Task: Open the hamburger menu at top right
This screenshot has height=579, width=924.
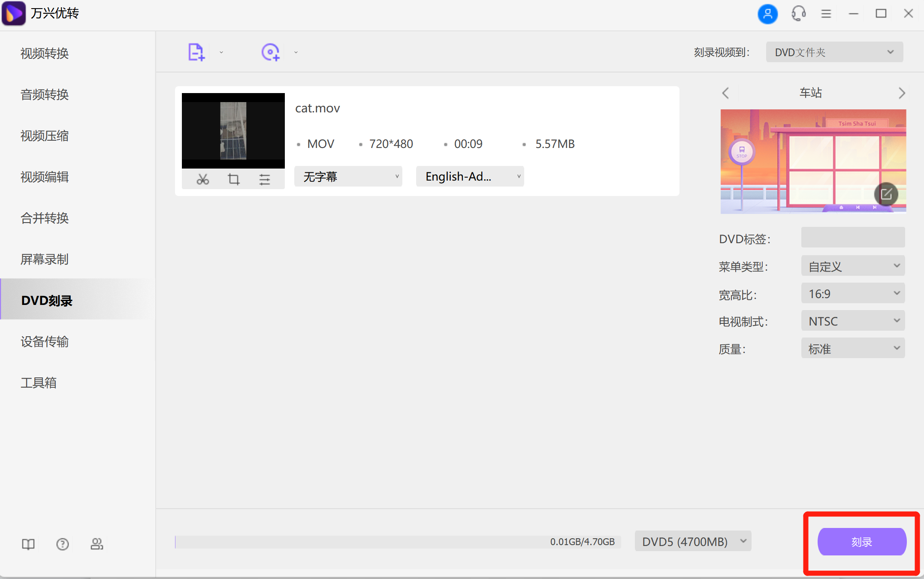Action: coord(826,13)
